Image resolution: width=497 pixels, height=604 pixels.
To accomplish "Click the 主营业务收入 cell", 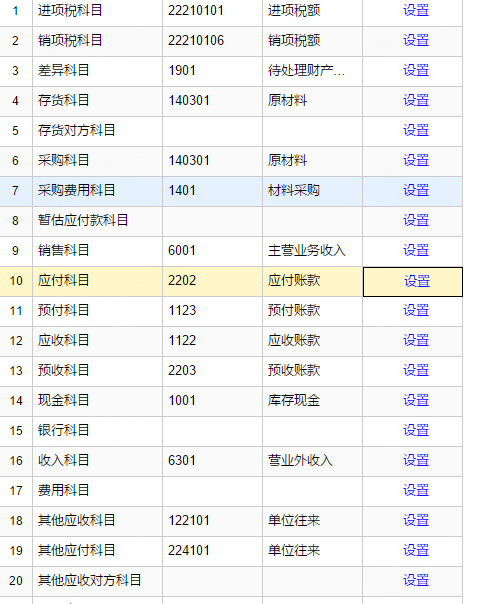I will (x=312, y=251).
